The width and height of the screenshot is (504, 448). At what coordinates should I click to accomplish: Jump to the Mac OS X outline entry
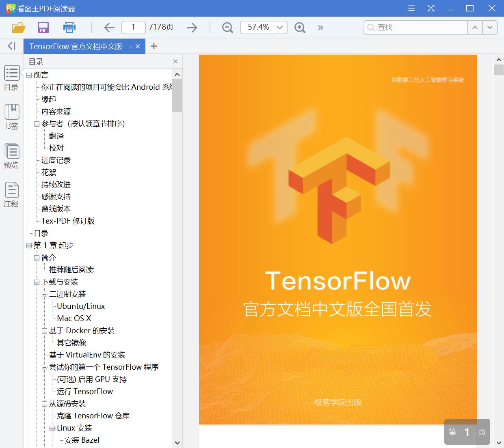tap(74, 318)
